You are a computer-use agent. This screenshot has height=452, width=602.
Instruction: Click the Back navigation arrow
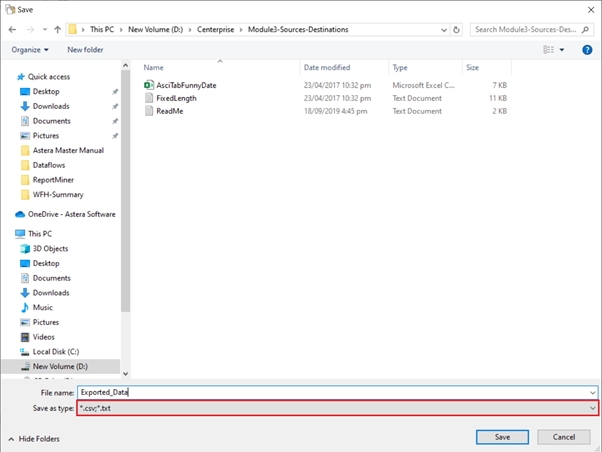pos(12,30)
